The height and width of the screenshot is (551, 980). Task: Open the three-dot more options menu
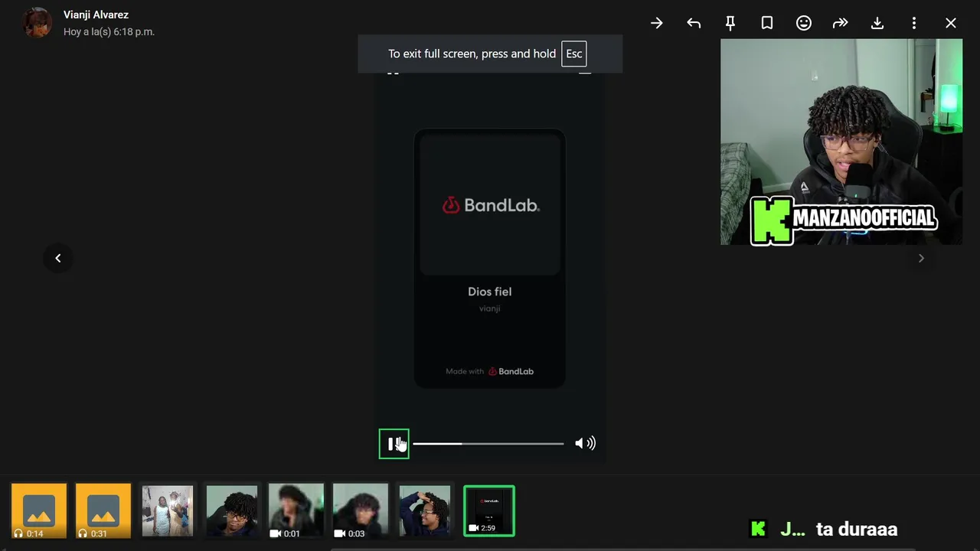(x=914, y=23)
